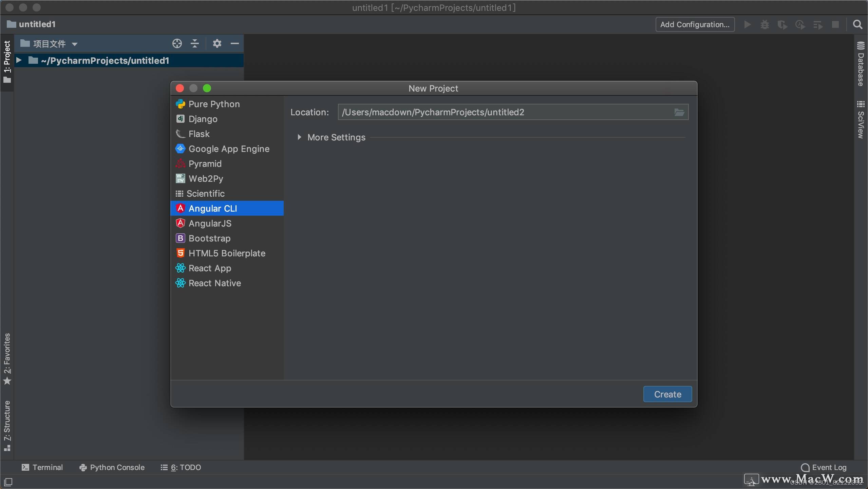The height and width of the screenshot is (489, 868).
Task: Stop the running process
Action: pos(835,24)
